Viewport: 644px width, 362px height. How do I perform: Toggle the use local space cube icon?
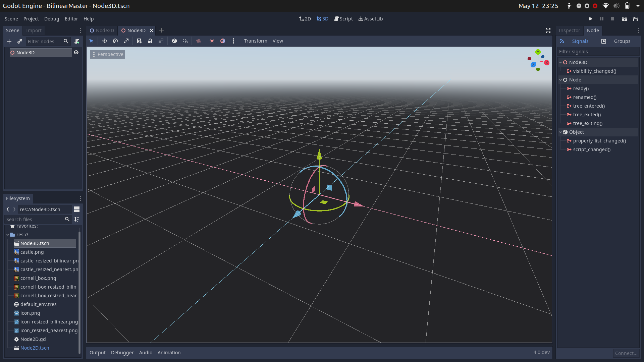174,41
